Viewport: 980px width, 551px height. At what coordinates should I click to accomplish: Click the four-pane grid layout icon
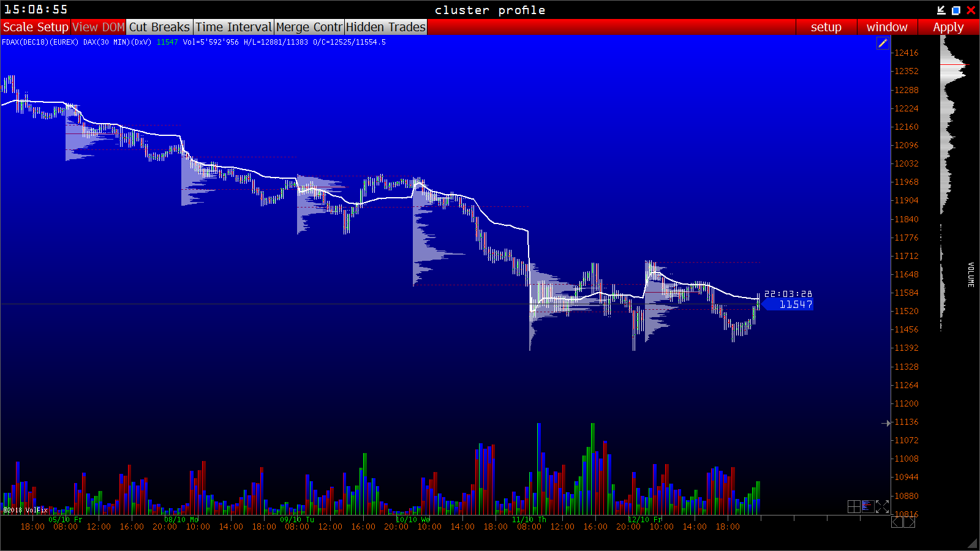tap(854, 506)
